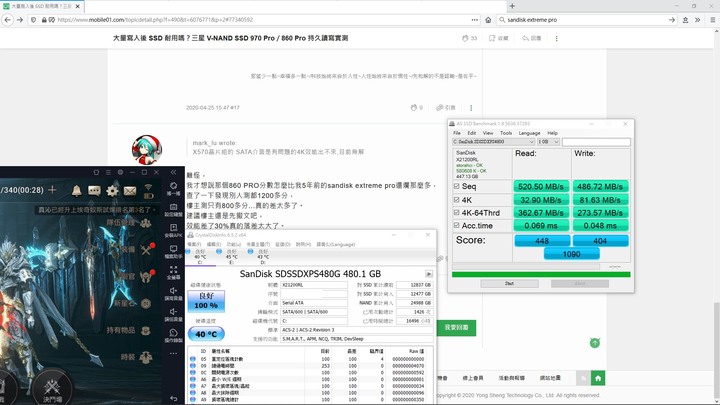This screenshot has height=405, width=720.
Task: Collapse the emulator sidebar double-chevron
Action: (173, 172)
